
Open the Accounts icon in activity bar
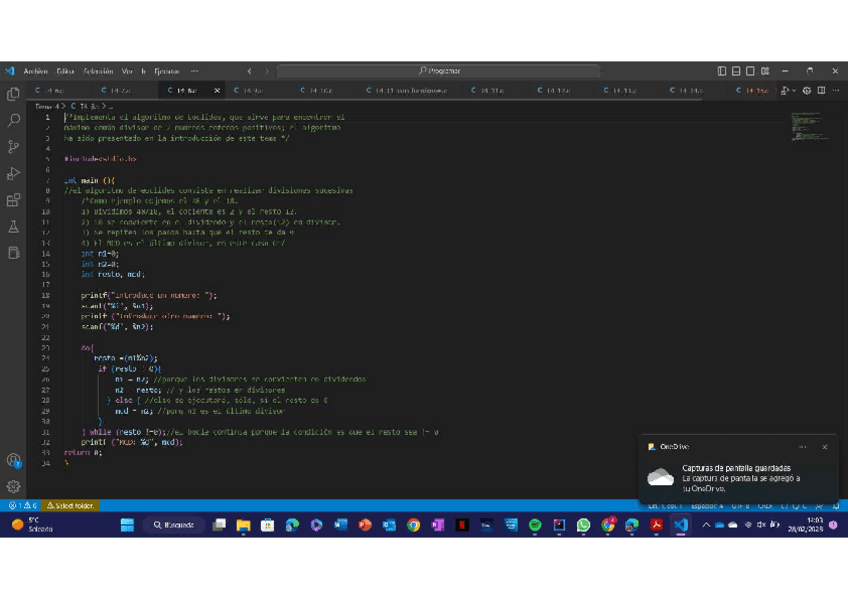pyautogui.click(x=14, y=460)
